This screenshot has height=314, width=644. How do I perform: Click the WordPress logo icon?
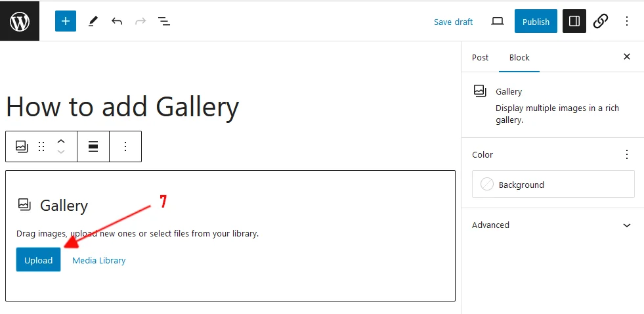pos(20,21)
